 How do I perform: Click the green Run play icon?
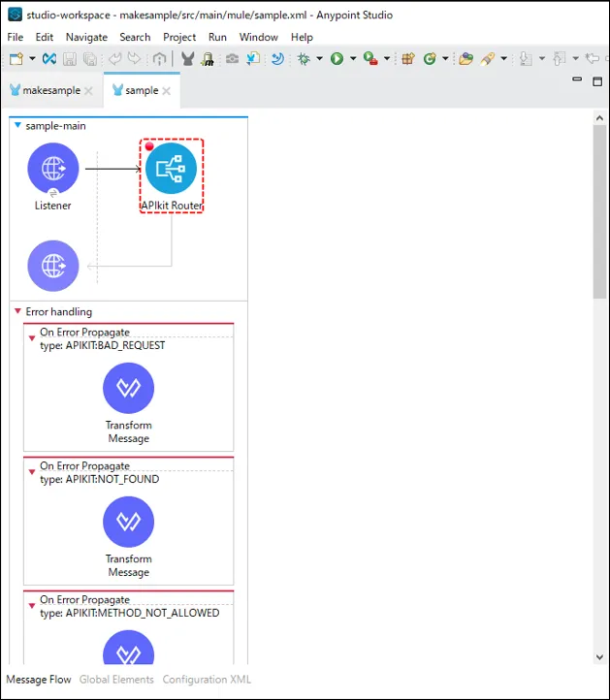[337, 58]
